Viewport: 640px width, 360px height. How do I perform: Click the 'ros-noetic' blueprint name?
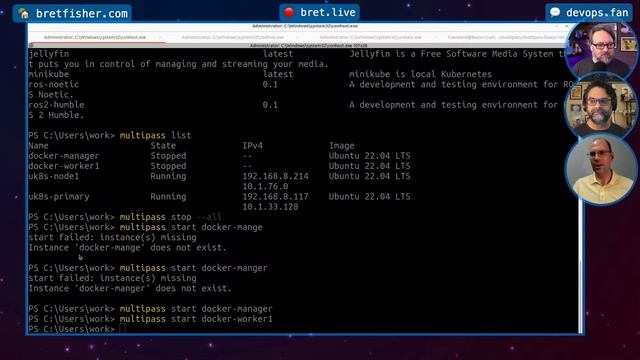coord(53,84)
